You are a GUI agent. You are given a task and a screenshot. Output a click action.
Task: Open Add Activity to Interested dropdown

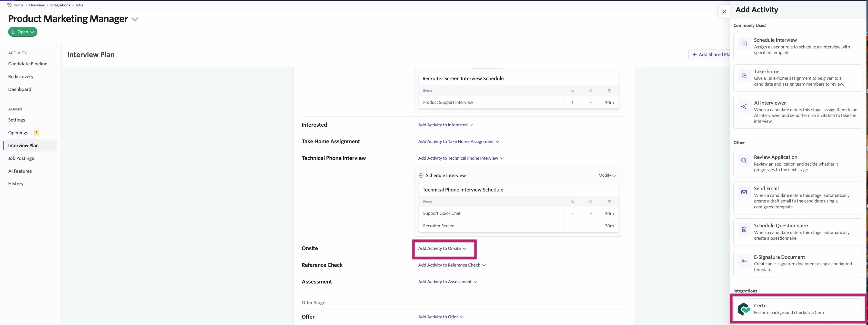[446, 125]
